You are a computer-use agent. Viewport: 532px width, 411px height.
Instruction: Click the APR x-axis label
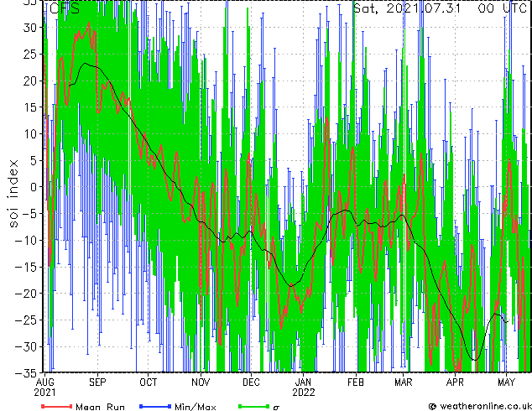click(x=455, y=382)
